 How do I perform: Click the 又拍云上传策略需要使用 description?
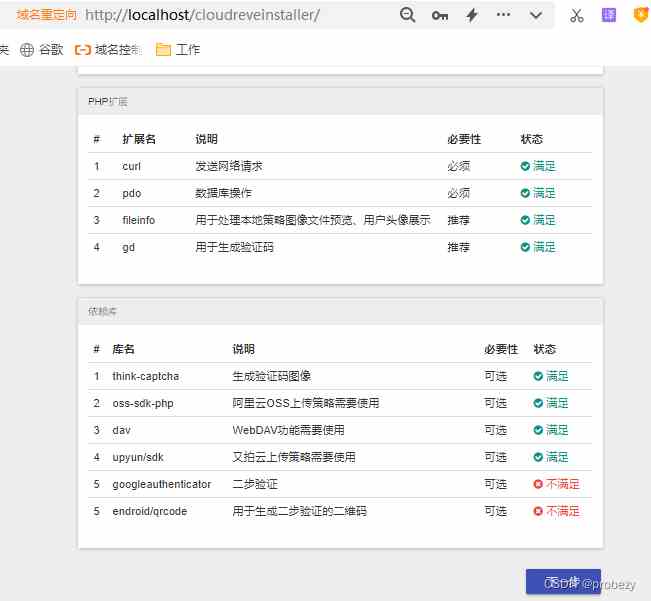click(x=294, y=457)
